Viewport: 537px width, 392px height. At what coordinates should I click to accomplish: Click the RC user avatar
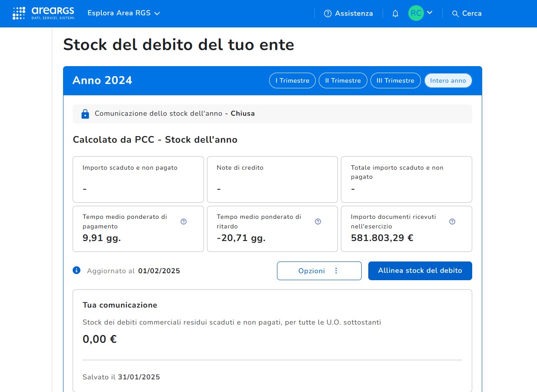[x=416, y=13]
